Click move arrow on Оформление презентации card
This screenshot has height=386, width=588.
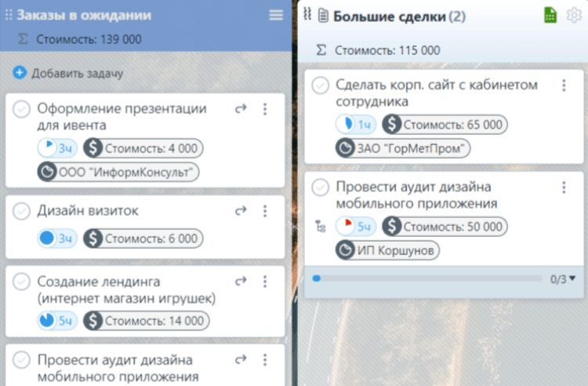pyautogui.click(x=241, y=109)
